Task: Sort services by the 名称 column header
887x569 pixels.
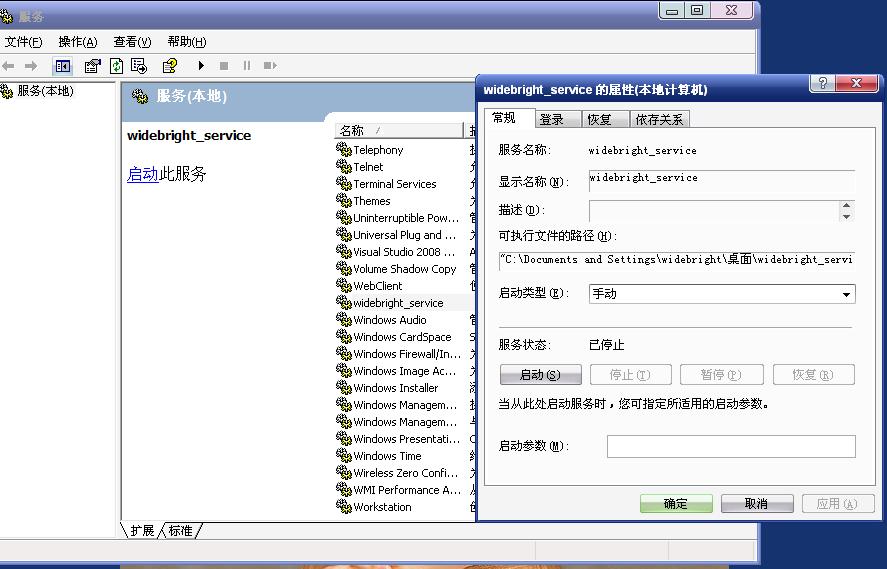Action: click(399, 131)
